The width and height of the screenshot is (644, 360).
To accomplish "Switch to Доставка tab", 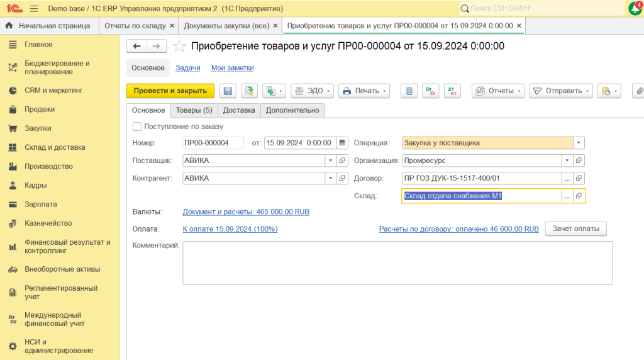I will point(239,110).
